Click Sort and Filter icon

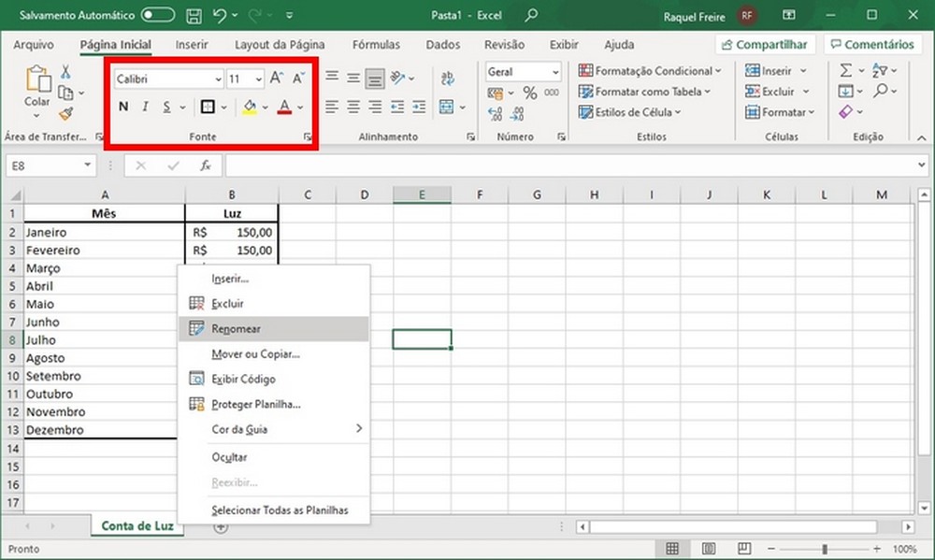pyautogui.click(x=880, y=71)
